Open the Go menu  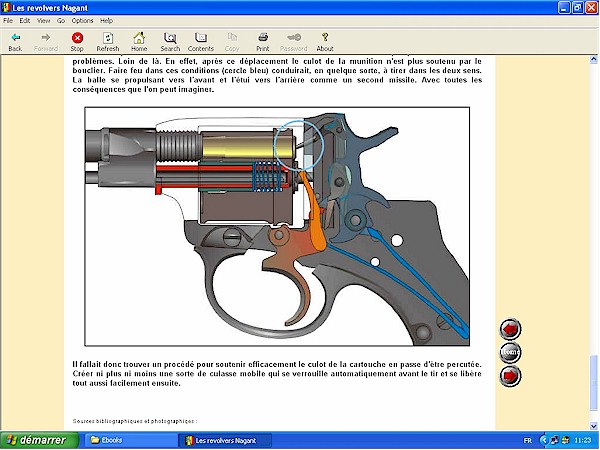tap(61, 21)
